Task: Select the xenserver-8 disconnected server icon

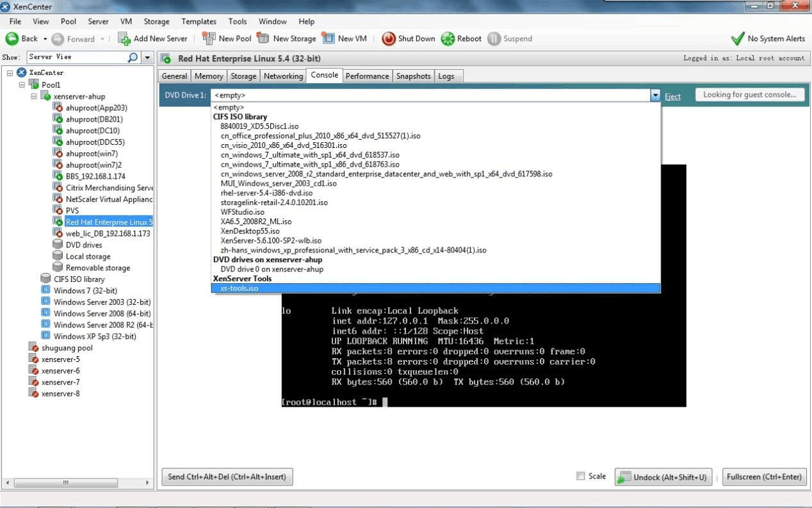Action: point(34,393)
